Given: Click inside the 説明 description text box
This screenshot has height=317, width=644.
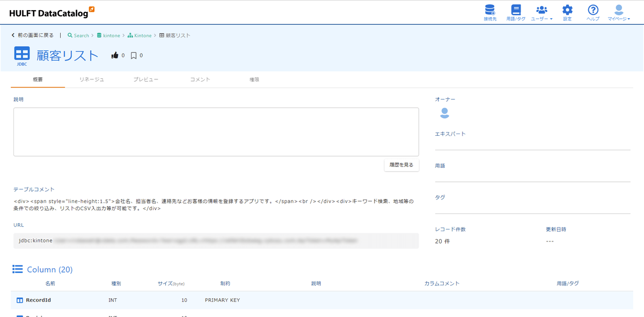Looking at the screenshot, I should click(x=216, y=132).
